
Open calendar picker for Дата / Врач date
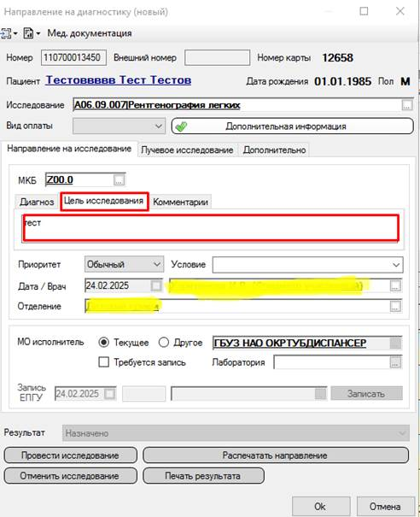click(156, 285)
